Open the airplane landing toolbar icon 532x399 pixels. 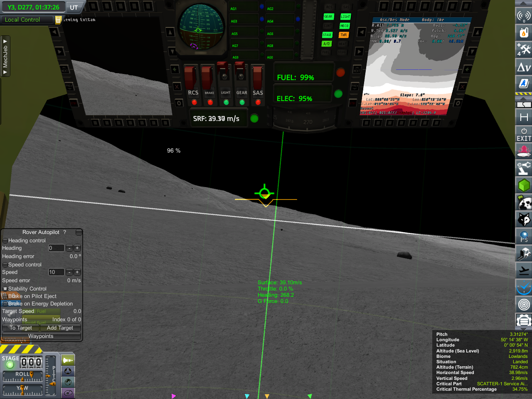coord(524,270)
